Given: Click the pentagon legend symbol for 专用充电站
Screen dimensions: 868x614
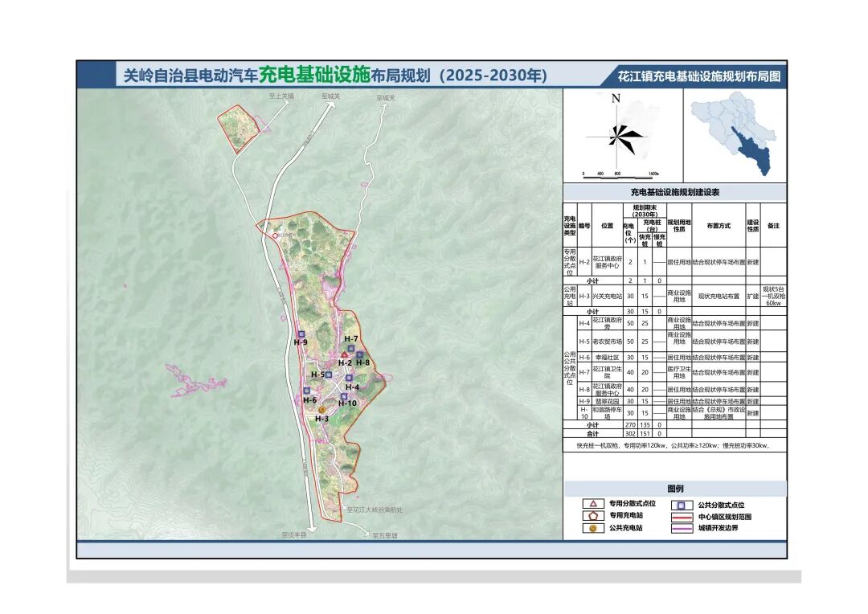Looking at the screenshot, I should (593, 515).
